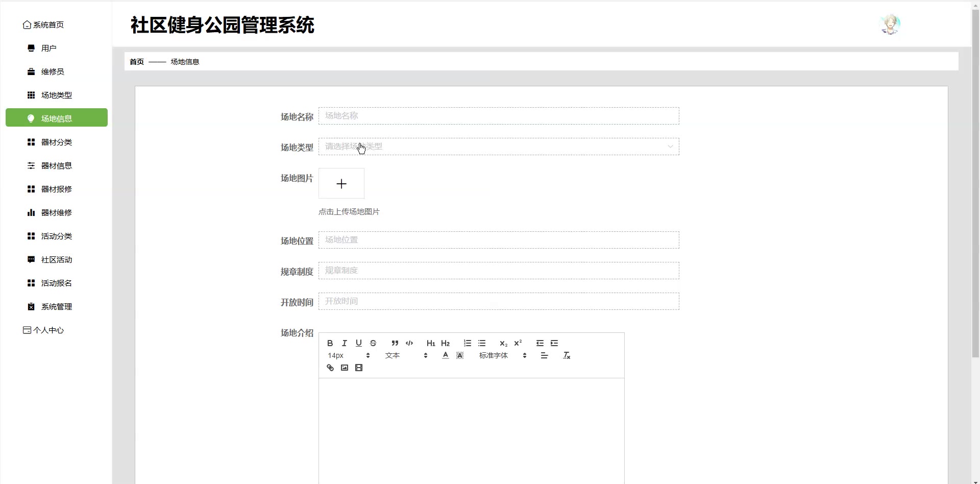The height and width of the screenshot is (484, 980).
Task: Start a bulleted list
Action: tap(482, 343)
